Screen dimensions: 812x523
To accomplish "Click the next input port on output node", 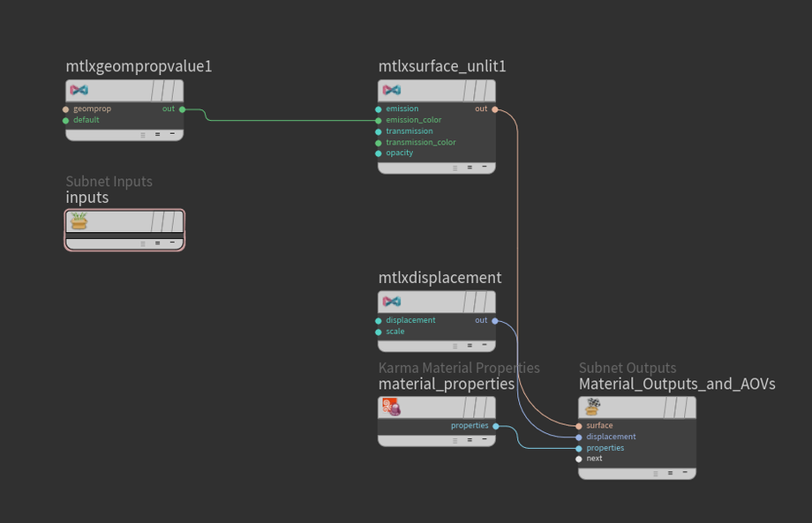I will (579, 459).
